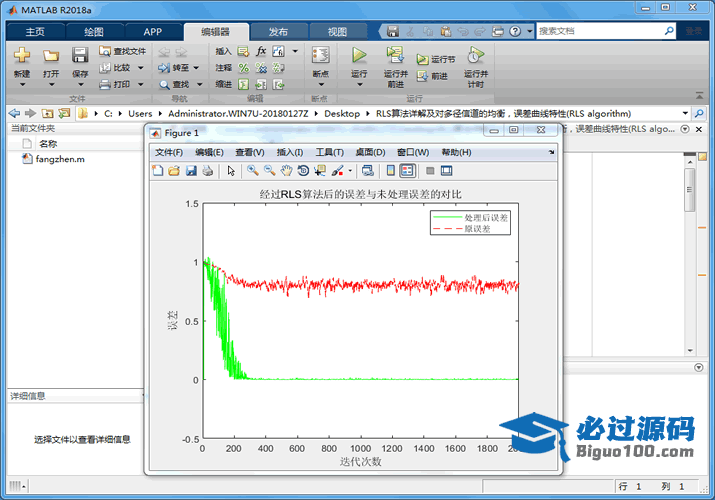Switch to the 绘图 ribbon tab
The height and width of the screenshot is (500, 715).
[x=93, y=31]
